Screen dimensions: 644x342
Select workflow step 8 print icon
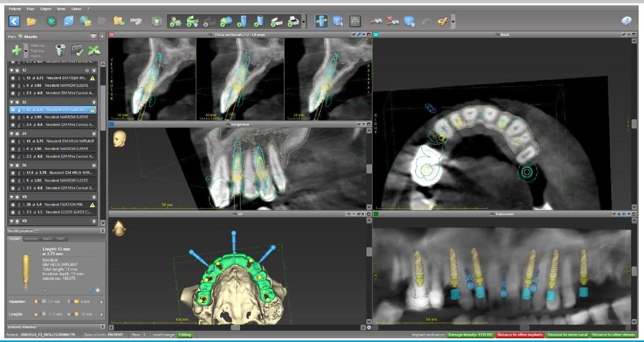[x=293, y=21]
